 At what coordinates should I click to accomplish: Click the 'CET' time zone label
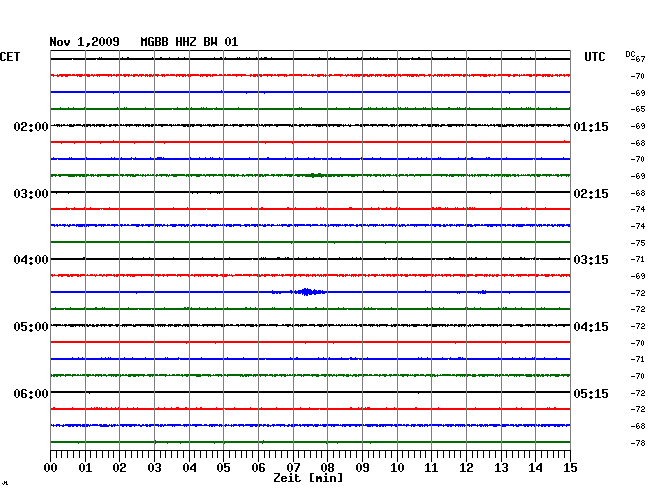point(10,57)
